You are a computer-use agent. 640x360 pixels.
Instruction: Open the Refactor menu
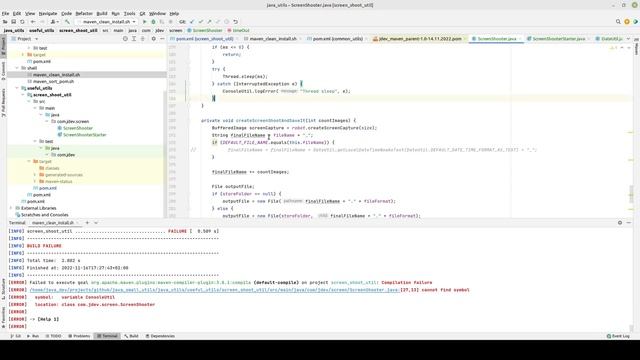tap(84, 13)
